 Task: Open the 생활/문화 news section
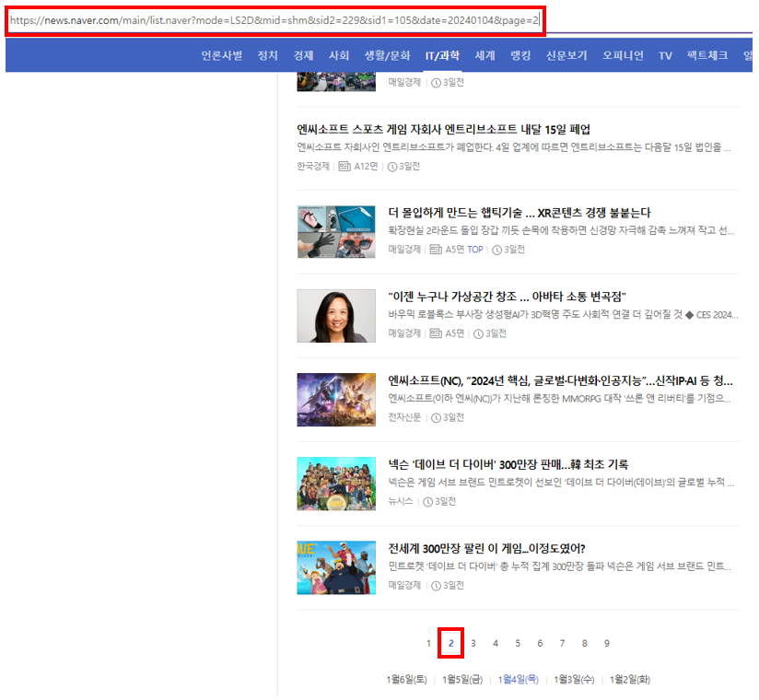click(x=387, y=55)
